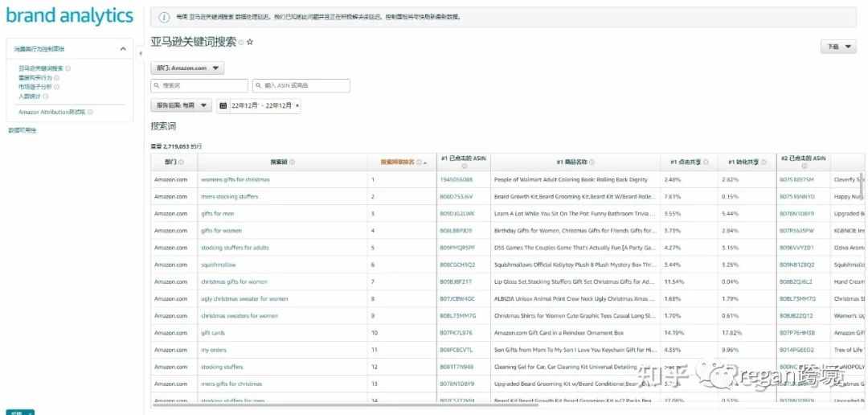Image resolution: width=868 pixels, height=415 pixels.
Task: Click the info icon beside the 搜索词 column header
Action: 292,162
